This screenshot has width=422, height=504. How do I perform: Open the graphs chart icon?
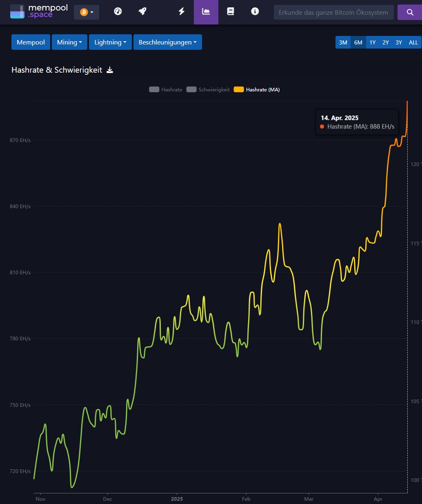click(x=206, y=11)
